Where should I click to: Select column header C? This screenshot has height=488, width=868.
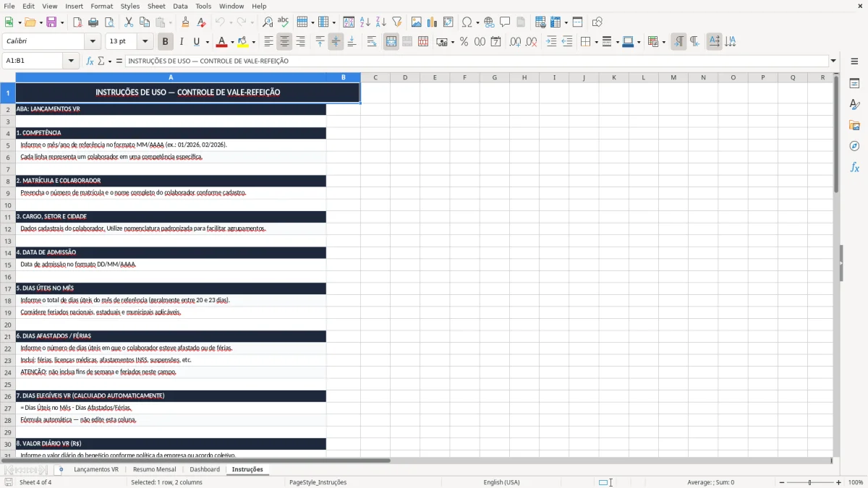375,77
